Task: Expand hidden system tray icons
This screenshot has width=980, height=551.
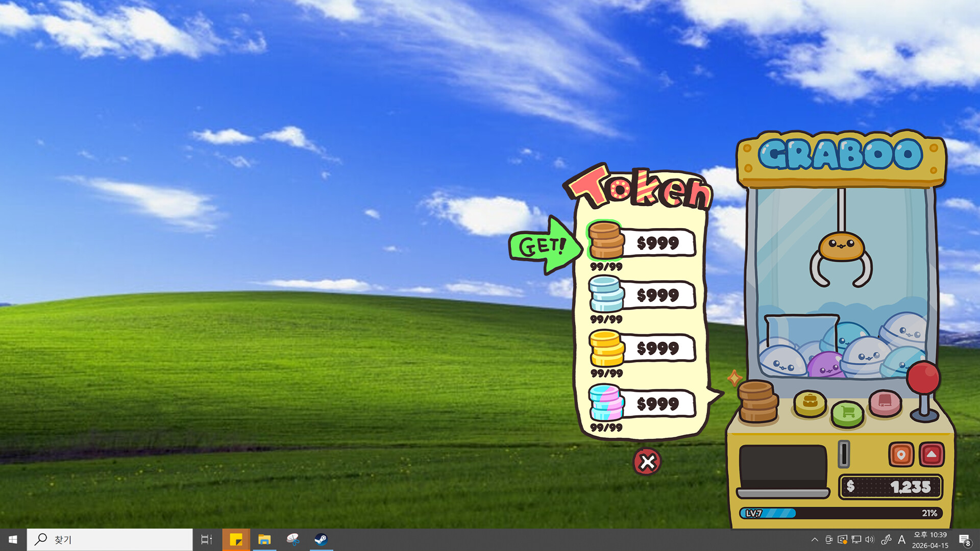Action: (x=815, y=540)
